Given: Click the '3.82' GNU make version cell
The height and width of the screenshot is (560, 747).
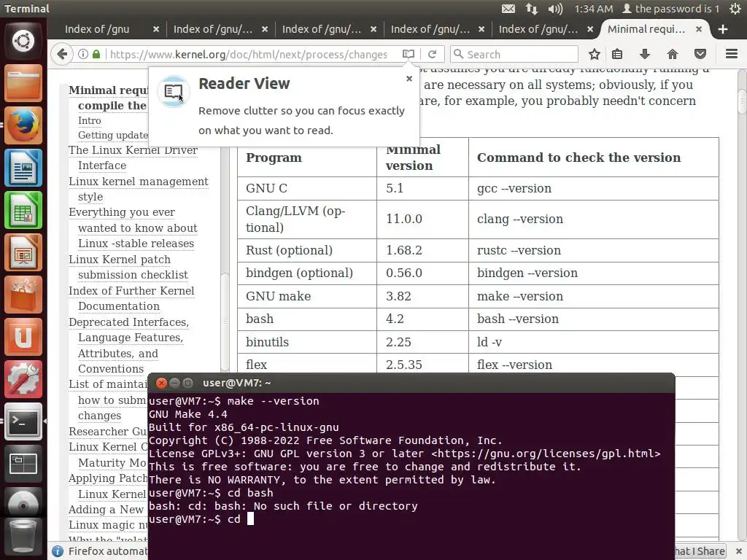Looking at the screenshot, I should pos(422,296).
